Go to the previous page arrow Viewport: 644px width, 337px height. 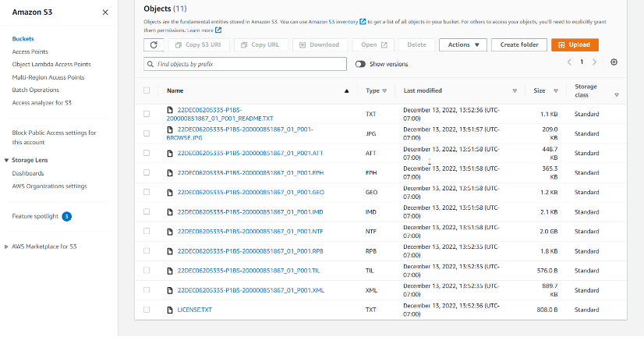(569, 62)
